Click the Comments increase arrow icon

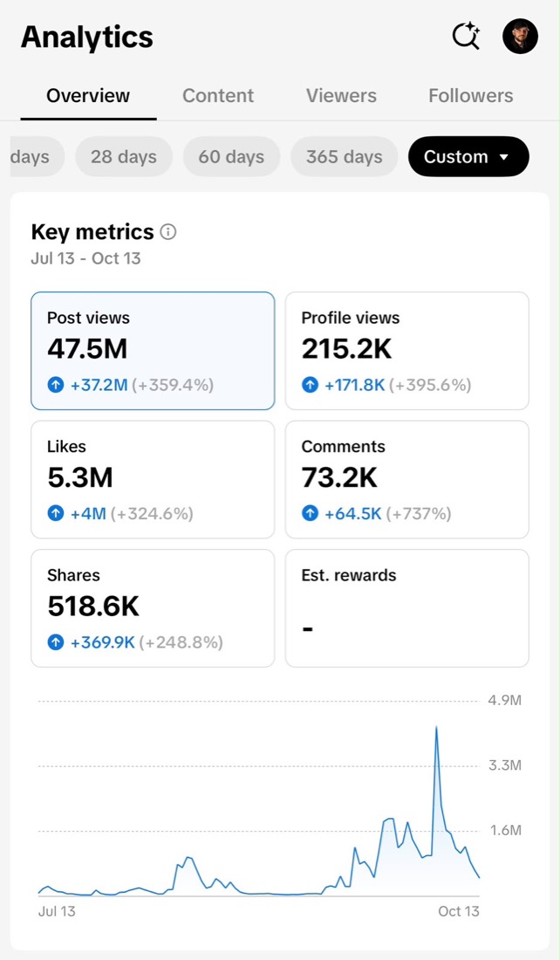[x=311, y=513]
